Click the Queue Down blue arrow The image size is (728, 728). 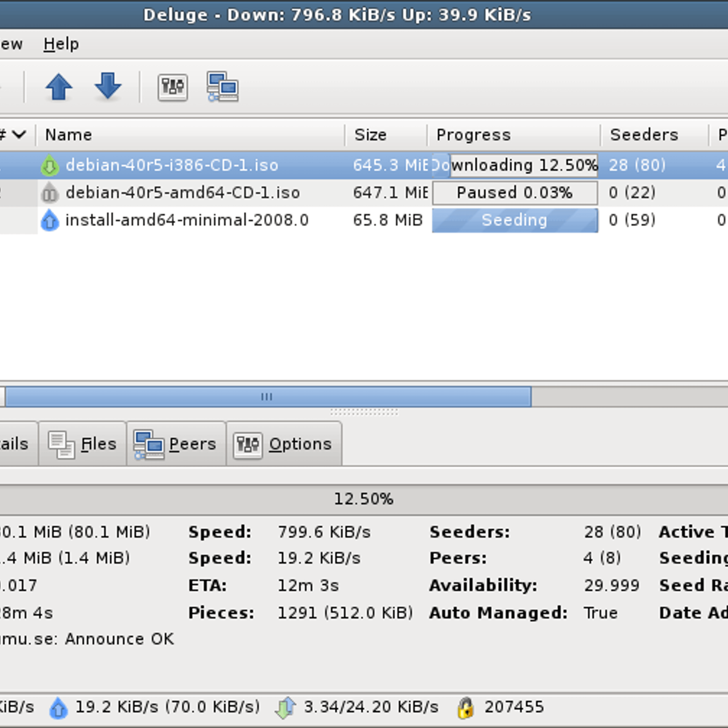pos(108,86)
